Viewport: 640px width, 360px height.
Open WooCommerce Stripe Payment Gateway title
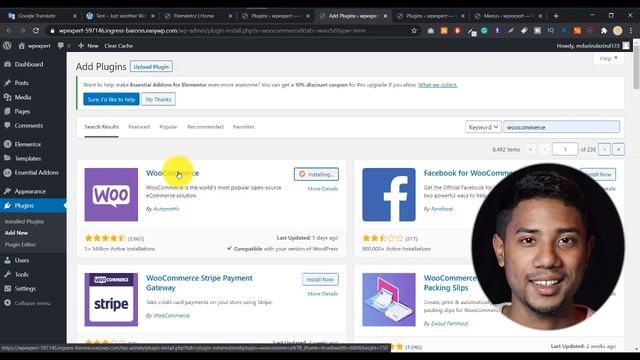(x=199, y=283)
